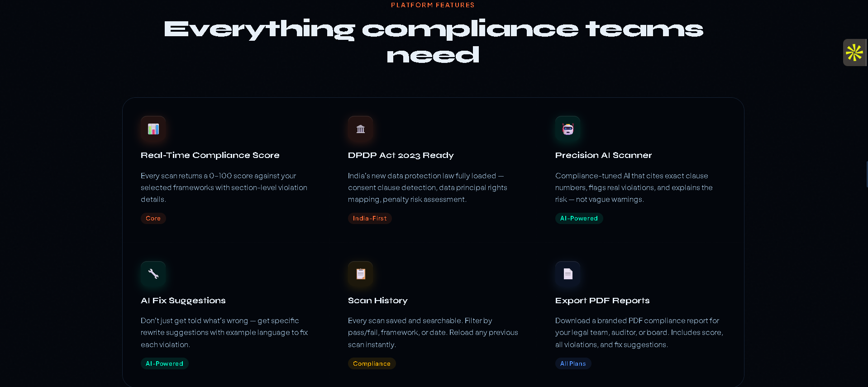Click the India-First tag
This screenshot has height=387, width=868.
(x=370, y=218)
